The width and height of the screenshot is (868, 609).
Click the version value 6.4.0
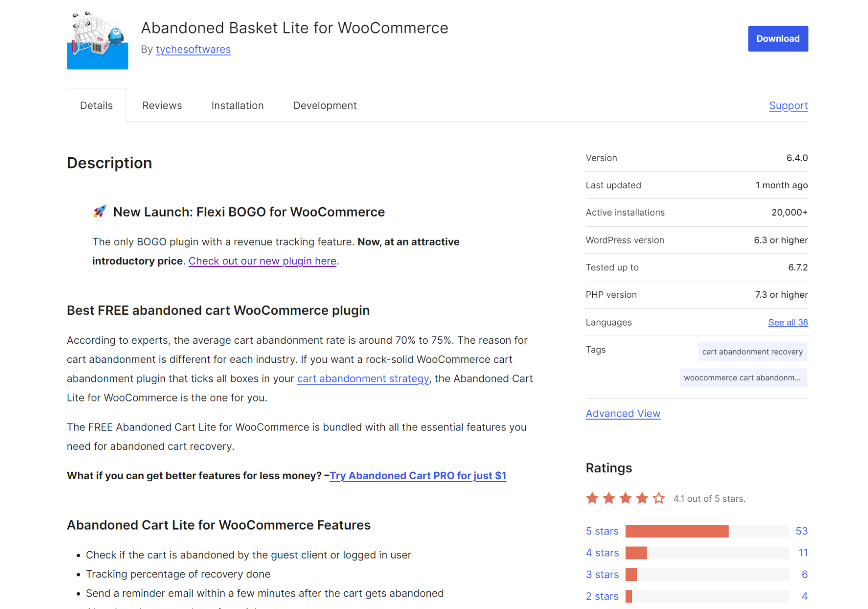pyautogui.click(x=797, y=158)
